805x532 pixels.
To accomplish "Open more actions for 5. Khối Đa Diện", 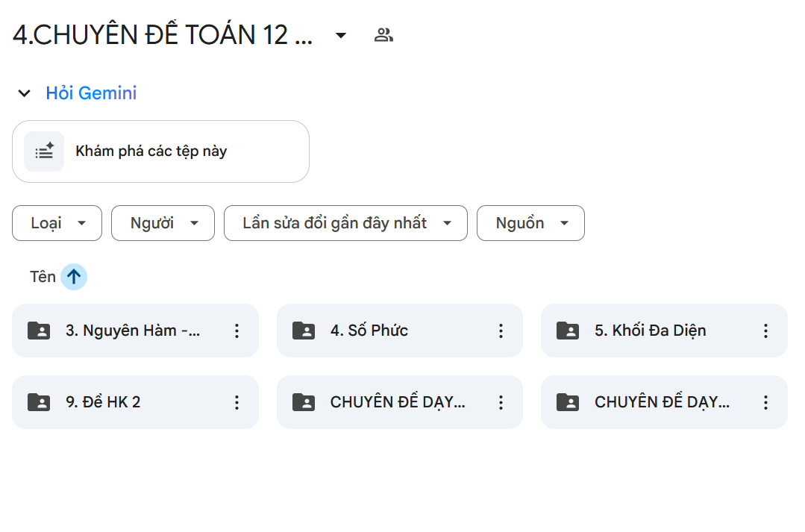I will point(765,331).
